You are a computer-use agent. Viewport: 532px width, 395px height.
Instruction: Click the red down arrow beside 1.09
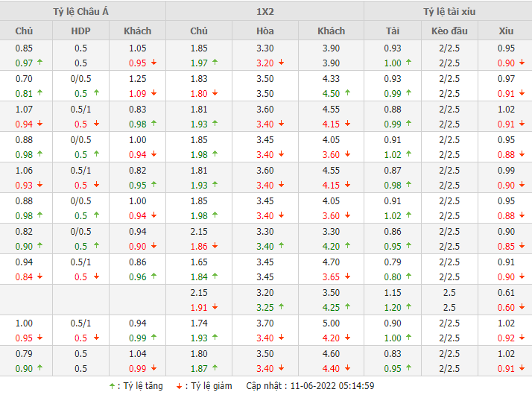tap(153, 94)
